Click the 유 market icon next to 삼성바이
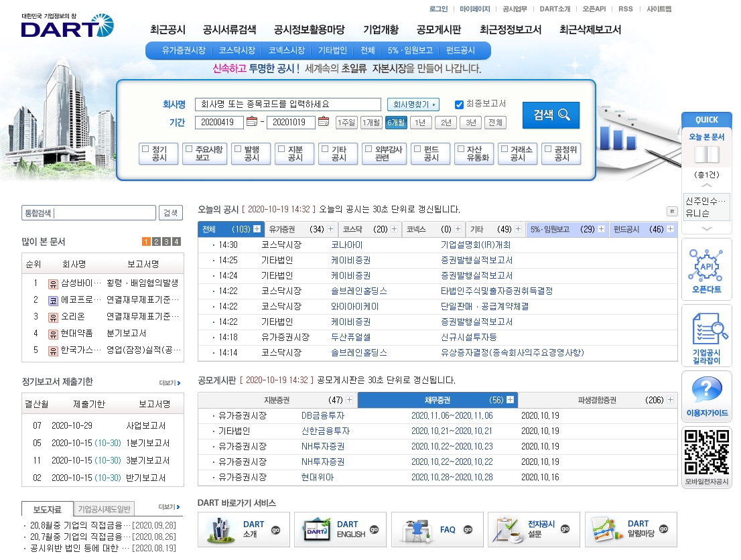This screenshot has height=560, width=741. (x=53, y=283)
